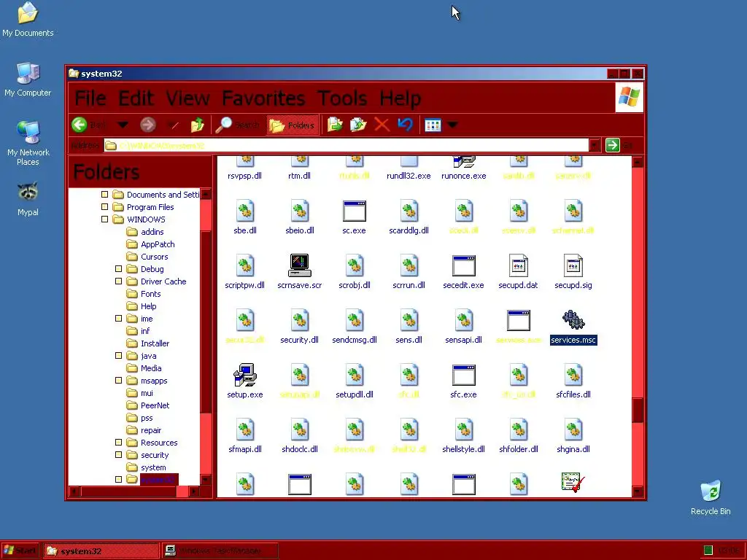Open the Search pane from toolbar
Viewport: 747px width, 560px height.
pos(237,125)
